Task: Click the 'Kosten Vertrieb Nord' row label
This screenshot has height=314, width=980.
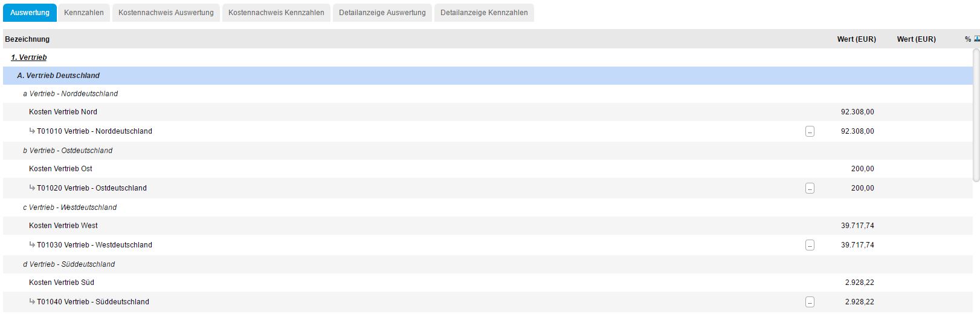Action: coord(63,112)
